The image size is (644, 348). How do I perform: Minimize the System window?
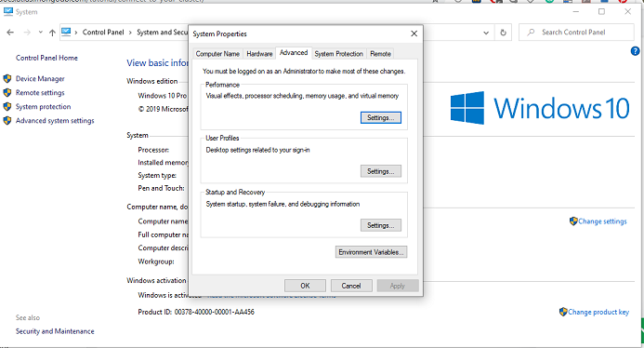[x=576, y=11]
